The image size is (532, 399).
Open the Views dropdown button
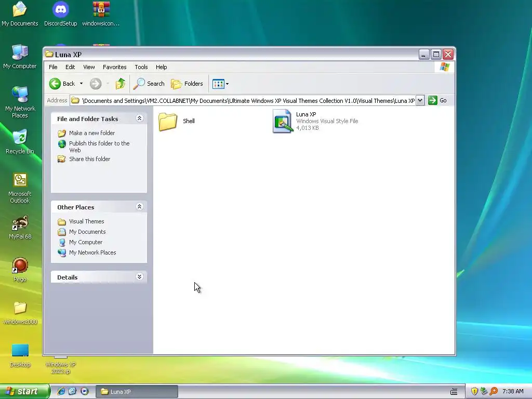pyautogui.click(x=220, y=84)
